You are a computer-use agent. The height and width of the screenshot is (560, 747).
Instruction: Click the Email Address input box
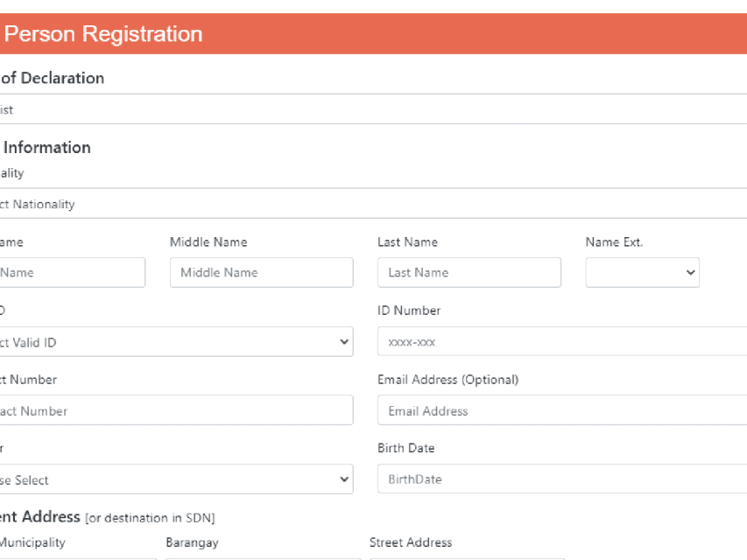(560, 410)
